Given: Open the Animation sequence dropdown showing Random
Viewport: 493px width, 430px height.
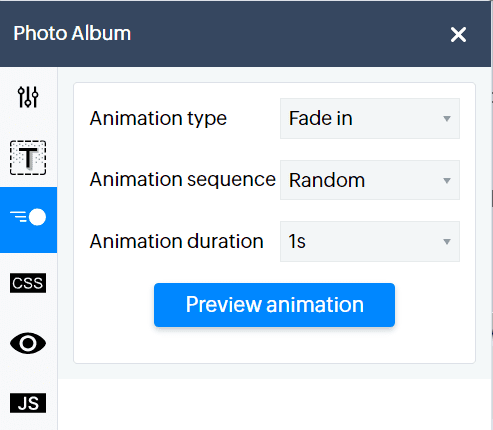Looking at the screenshot, I should click(370, 180).
